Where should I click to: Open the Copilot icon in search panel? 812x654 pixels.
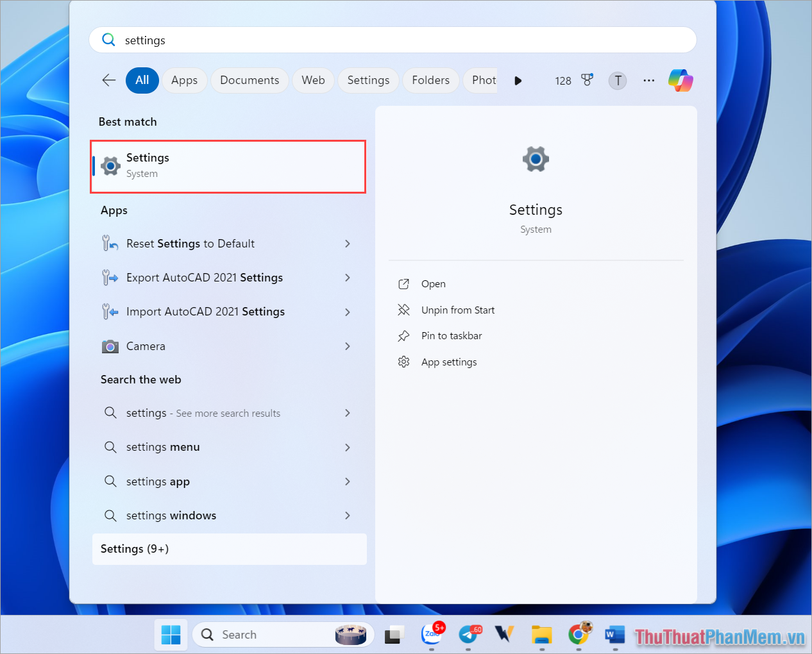pyautogui.click(x=681, y=81)
